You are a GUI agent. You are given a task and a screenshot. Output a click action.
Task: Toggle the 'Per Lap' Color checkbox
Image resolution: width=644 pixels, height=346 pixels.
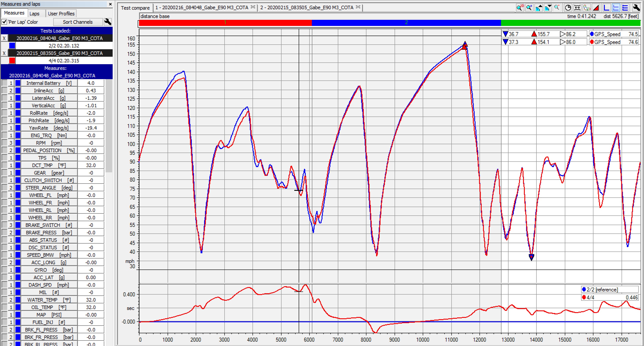click(4, 22)
